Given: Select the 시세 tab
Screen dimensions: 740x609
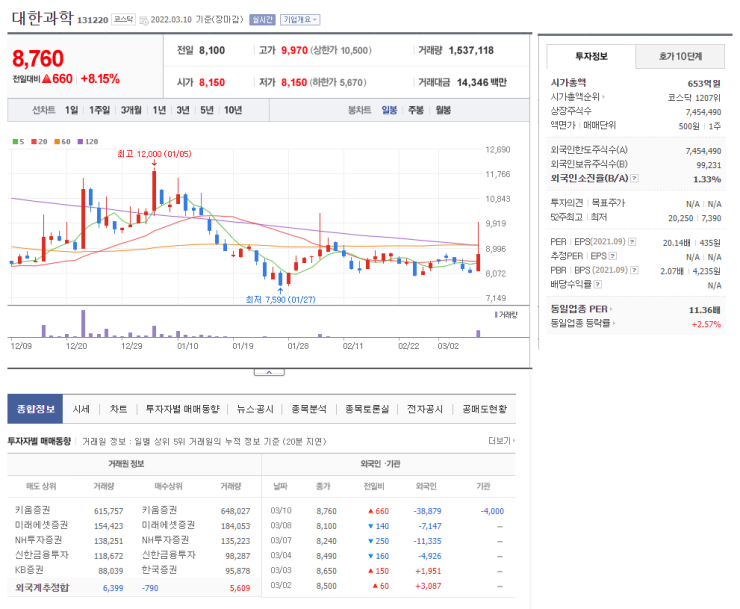Looking at the screenshot, I should [81, 409].
